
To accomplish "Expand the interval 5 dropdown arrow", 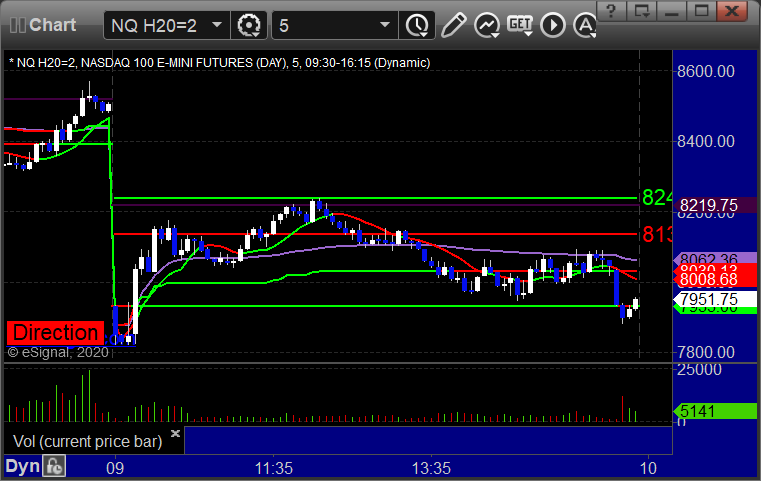I will 385,24.
